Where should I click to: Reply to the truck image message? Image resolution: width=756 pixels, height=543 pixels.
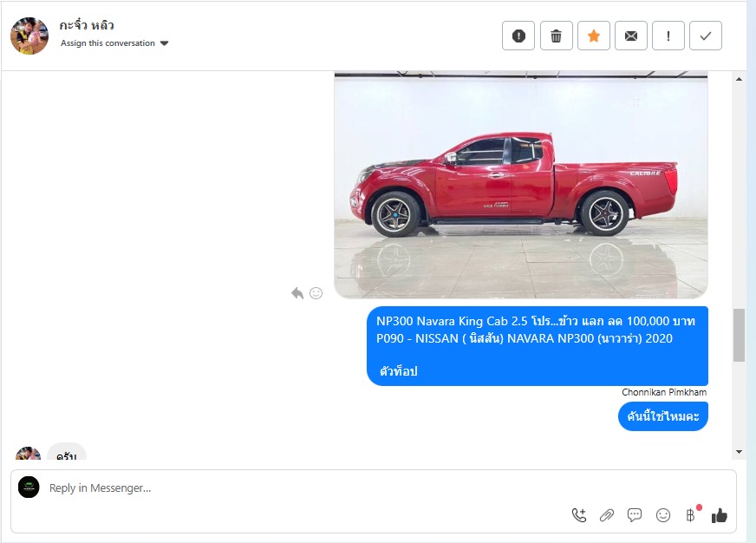[x=297, y=292]
